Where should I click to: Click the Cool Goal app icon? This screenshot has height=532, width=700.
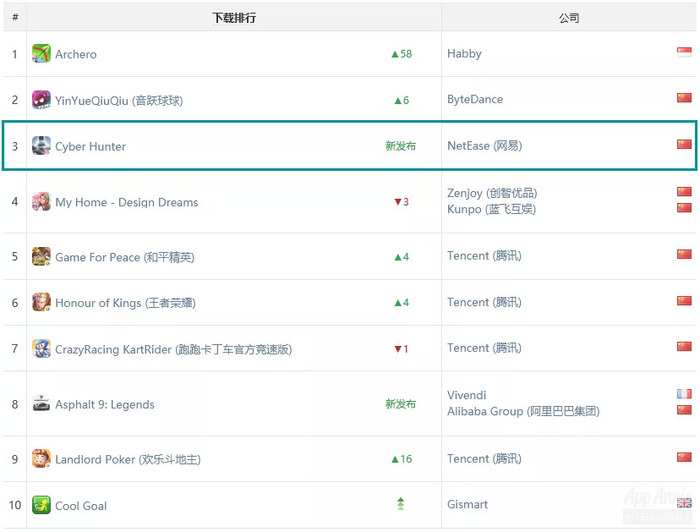[x=41, y=505]
